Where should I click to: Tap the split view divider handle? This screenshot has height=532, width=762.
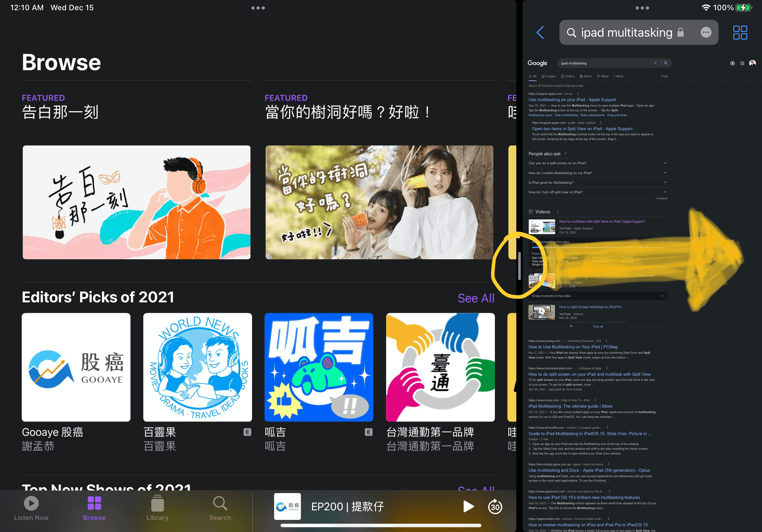coord(519,266)
